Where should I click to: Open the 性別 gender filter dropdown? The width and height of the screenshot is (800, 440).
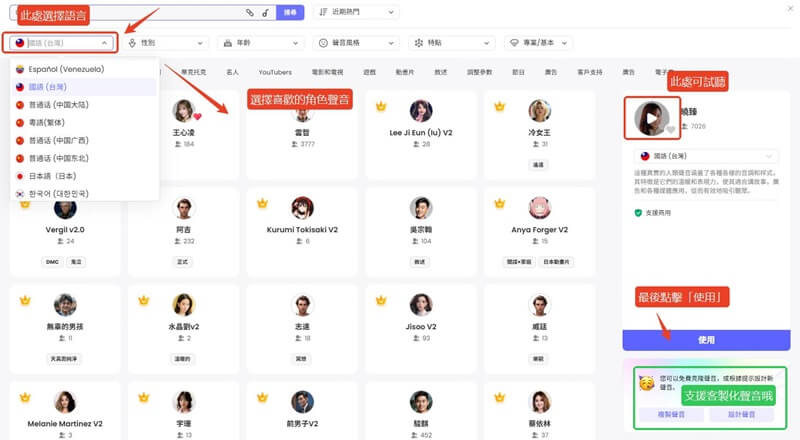point(166,43)
